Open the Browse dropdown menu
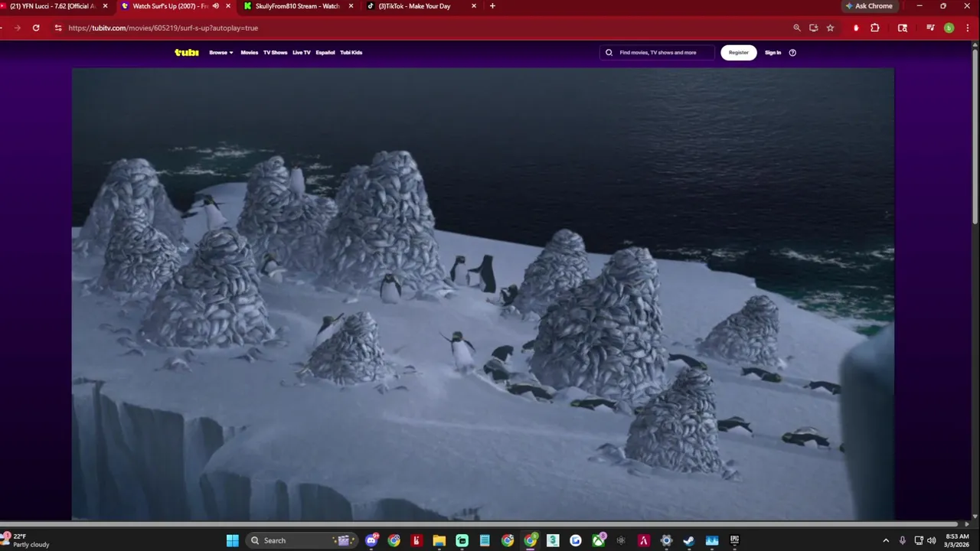This screenshot has height=551, width=980. [x=220, y=53]
